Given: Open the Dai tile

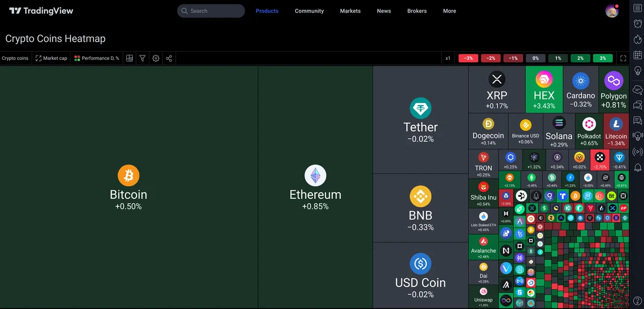Looking at the screenshot, I should [x=484, y=272].
